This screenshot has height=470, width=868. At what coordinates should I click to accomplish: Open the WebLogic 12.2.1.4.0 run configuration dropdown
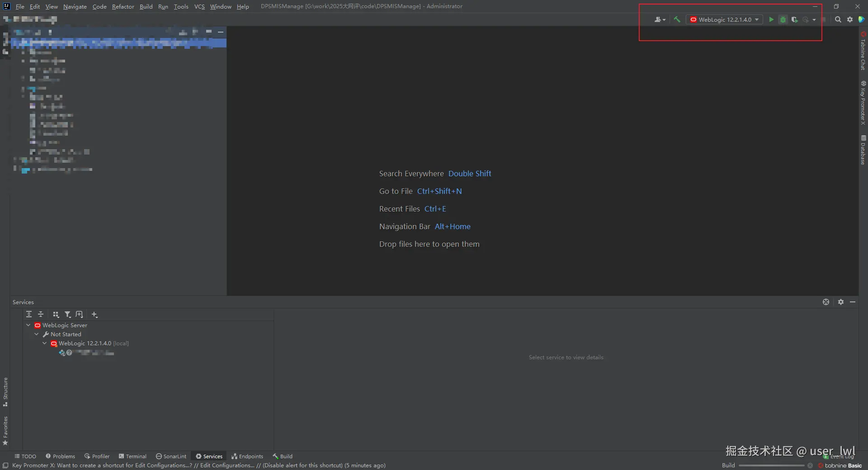click(x=724, y=19)
